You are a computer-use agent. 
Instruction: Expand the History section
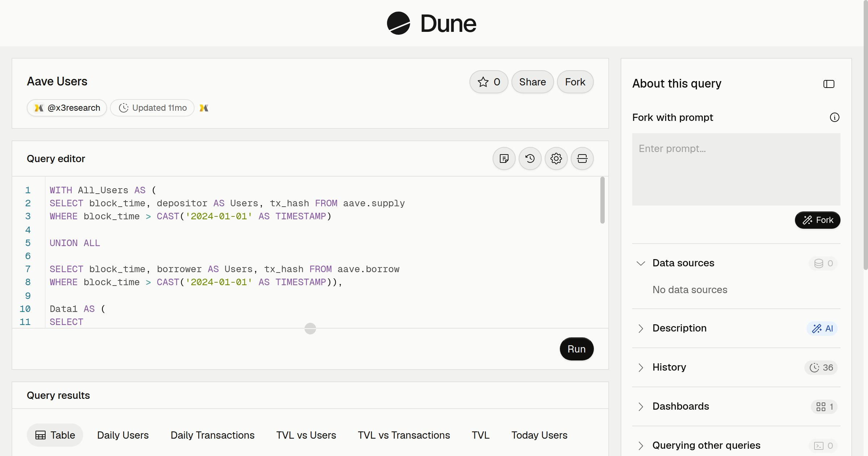(641, 367)
